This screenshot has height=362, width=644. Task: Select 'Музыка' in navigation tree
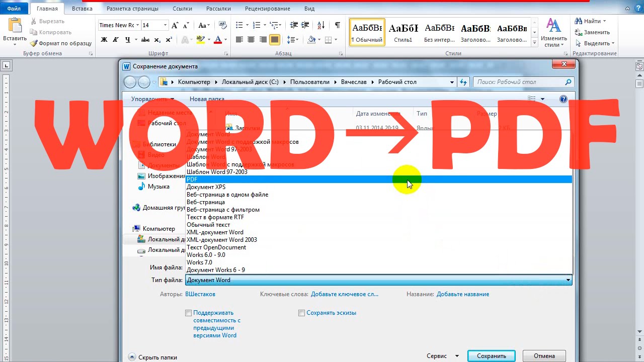point(158,187)
